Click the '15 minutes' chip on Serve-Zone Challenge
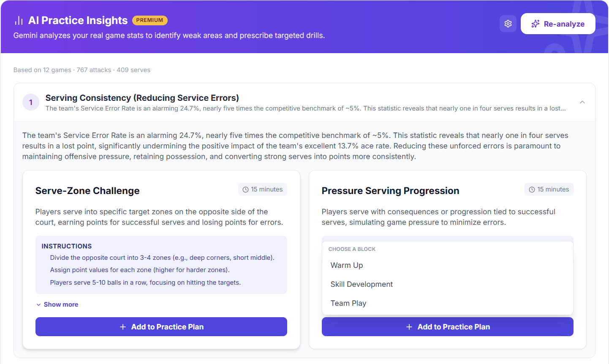Image resolution: width=609 pixels, height=364 pixels. 262,189
